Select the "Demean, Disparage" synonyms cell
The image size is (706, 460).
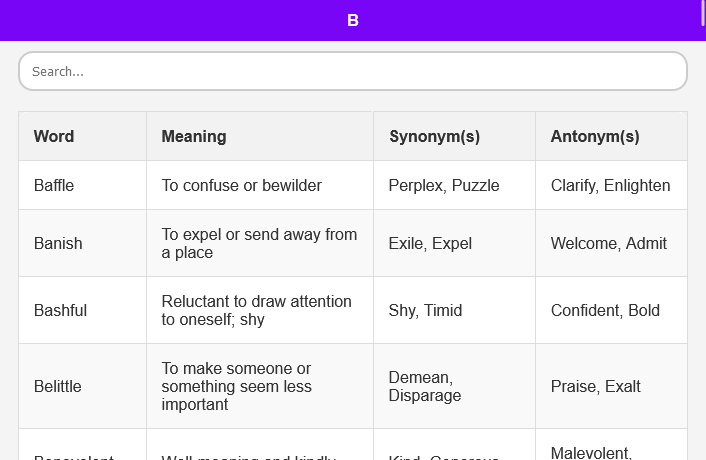[425, 386]
